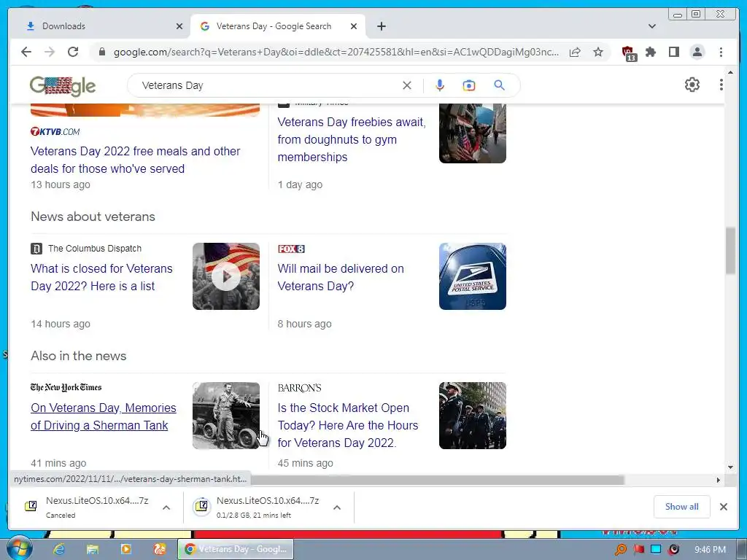Play the Columbus Dispatch video thumbnail
747x560 pixels.
coord(226,276)
